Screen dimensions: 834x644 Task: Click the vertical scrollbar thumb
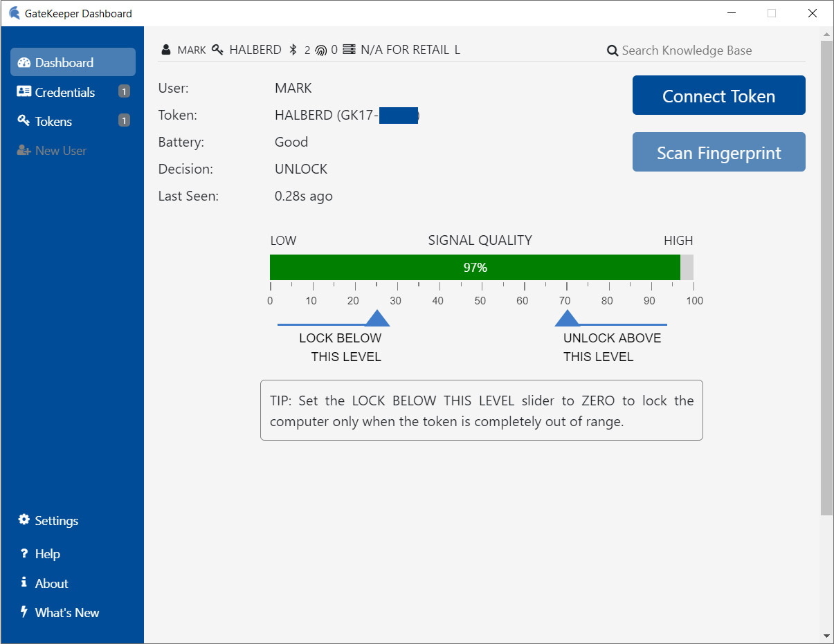(826, 278)
